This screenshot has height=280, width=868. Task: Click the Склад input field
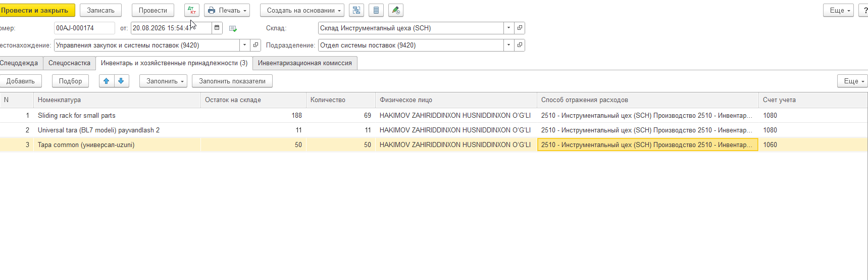click(411, 28)
